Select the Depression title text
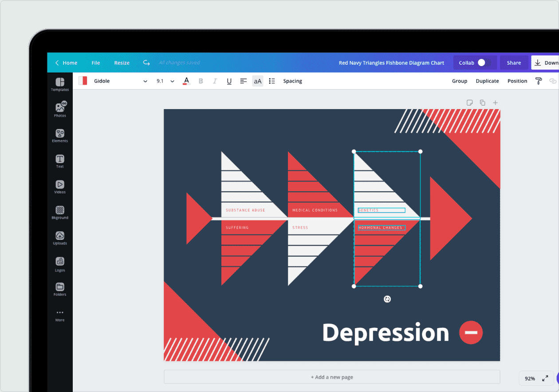The image size is (559, 392). coord(386,333)
